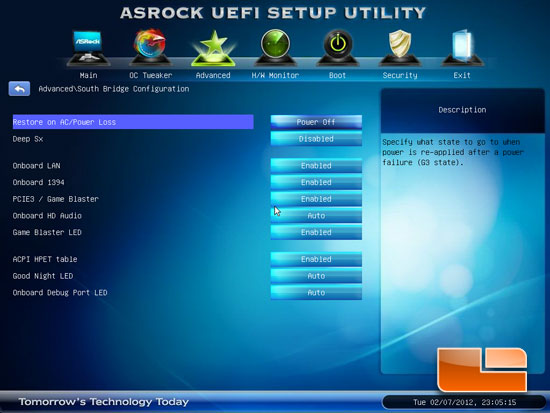Screen dimensions: 550x413
Task: Toggle Onboard 1394 Enabled setting
Action: pyautogui.click(x=316, y=182)
